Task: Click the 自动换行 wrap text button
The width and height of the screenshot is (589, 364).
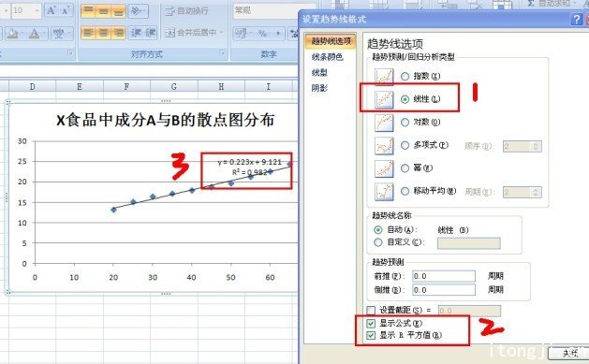Action: (186, 11)
